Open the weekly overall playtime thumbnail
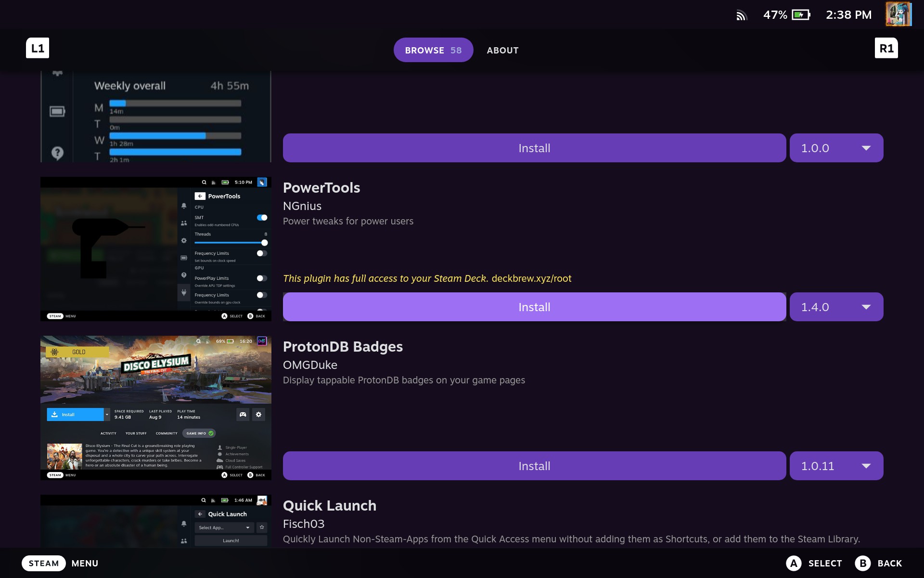Screen dimensions: 924x578 pos(156,117)
